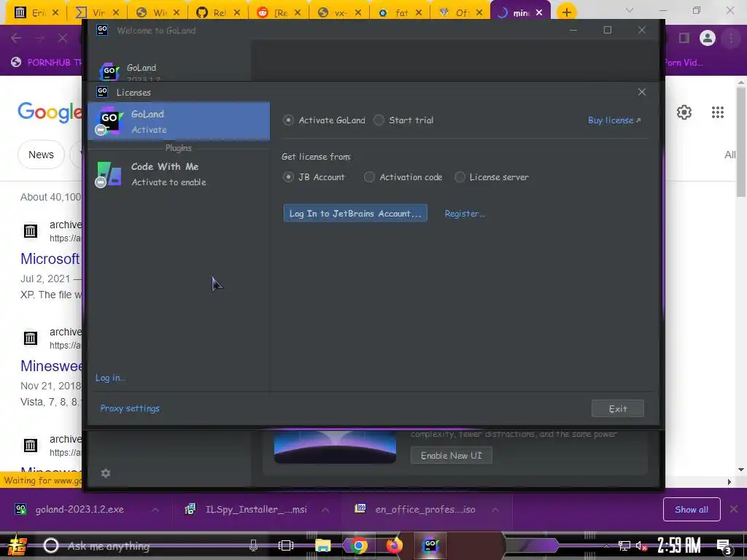Choose the Start trial option
This screenshot has height=560, width=747.
pos(403,120)
